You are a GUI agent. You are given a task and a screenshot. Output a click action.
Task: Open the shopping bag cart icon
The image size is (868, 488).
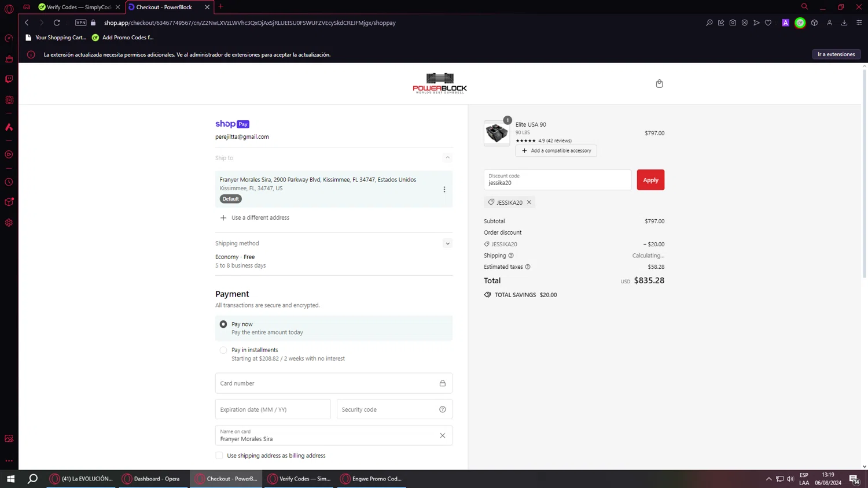[x=659, y=84]
